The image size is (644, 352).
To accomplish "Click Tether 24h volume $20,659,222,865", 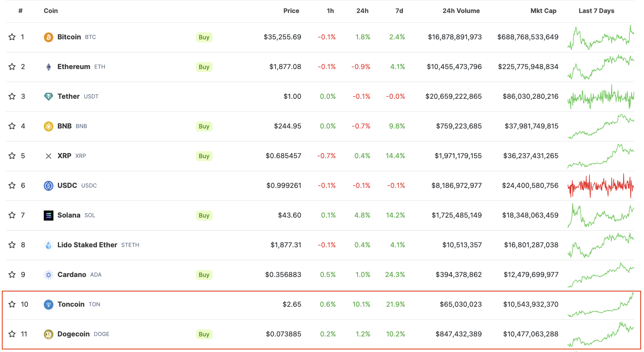I will coord(453,96).
